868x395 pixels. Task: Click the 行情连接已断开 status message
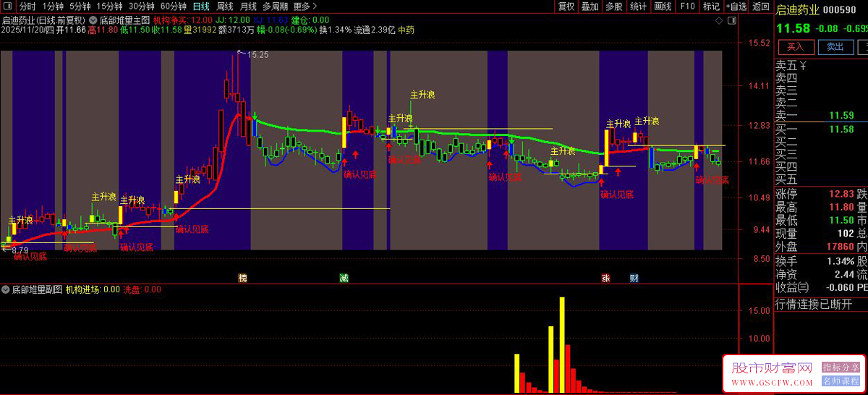coord(814,304)
